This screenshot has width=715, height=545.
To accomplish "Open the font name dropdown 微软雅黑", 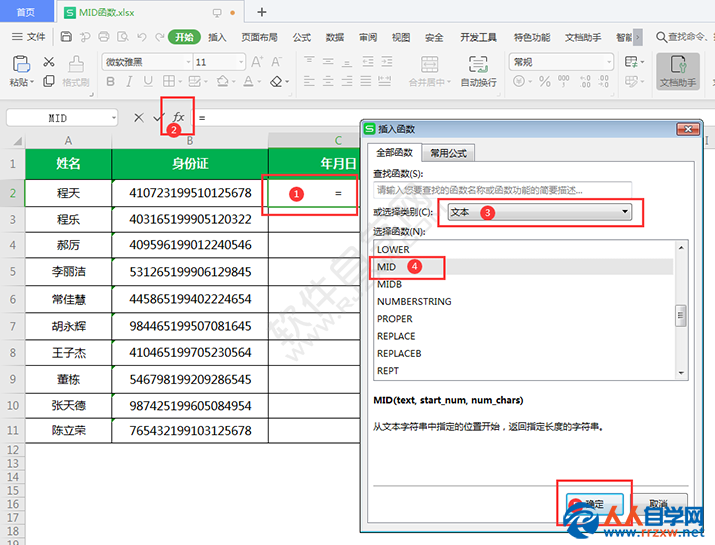I will [x=188, y=62].
